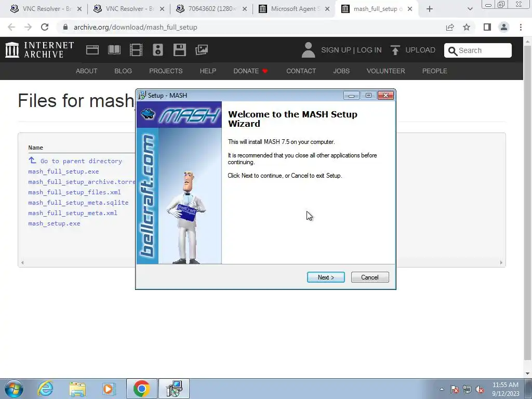This screenshot has height=399, width=532.
Task: Open the JOBS menu item
Action: point(341,71)
